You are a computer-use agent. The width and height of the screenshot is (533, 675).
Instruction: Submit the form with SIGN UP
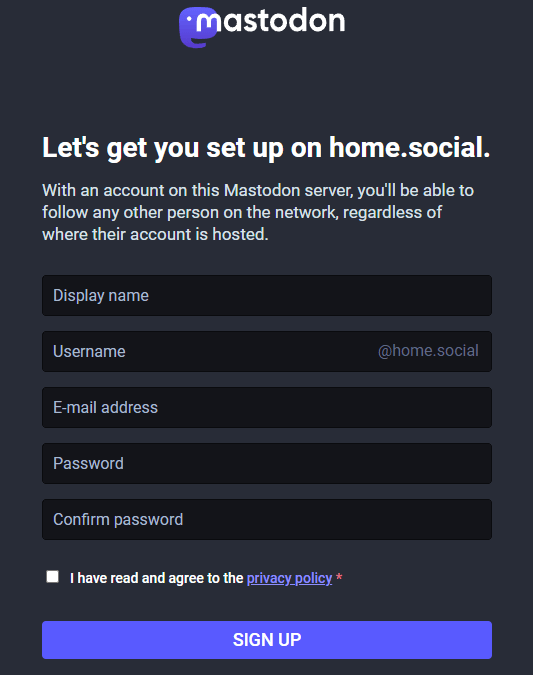pyautogui.click(x=267, y=640)
